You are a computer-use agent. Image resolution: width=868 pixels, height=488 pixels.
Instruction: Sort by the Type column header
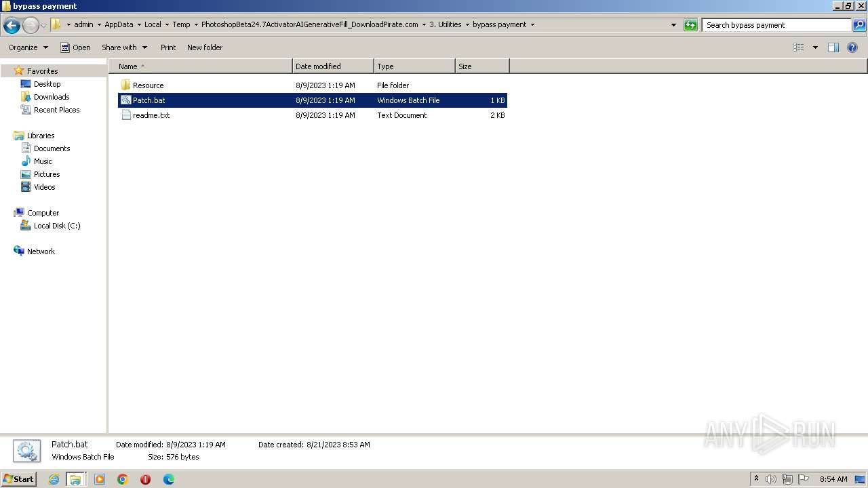[x=414, y=66]
